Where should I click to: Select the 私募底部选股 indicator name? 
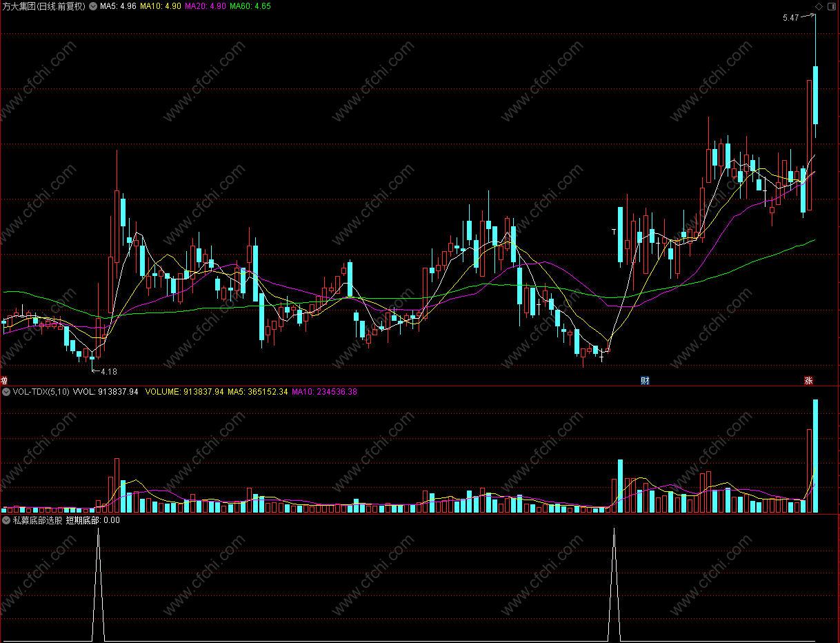click(x=38, y=520)
